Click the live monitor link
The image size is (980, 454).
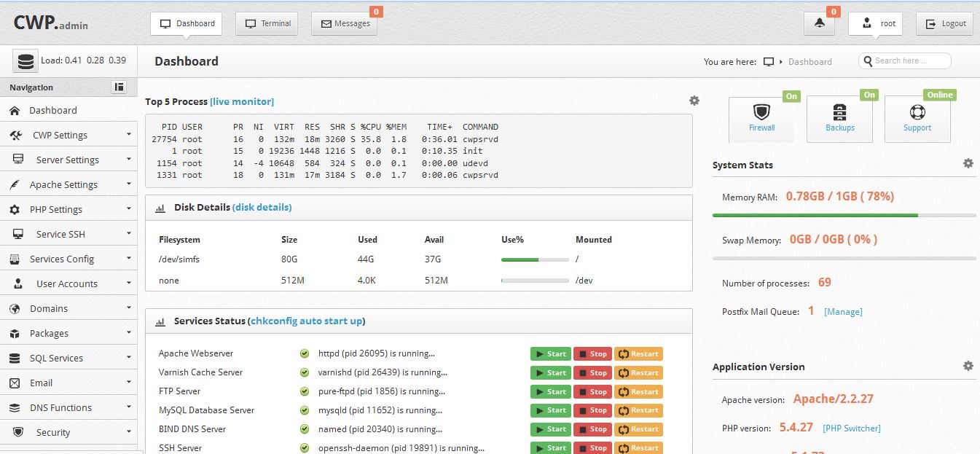pos(242,102)
